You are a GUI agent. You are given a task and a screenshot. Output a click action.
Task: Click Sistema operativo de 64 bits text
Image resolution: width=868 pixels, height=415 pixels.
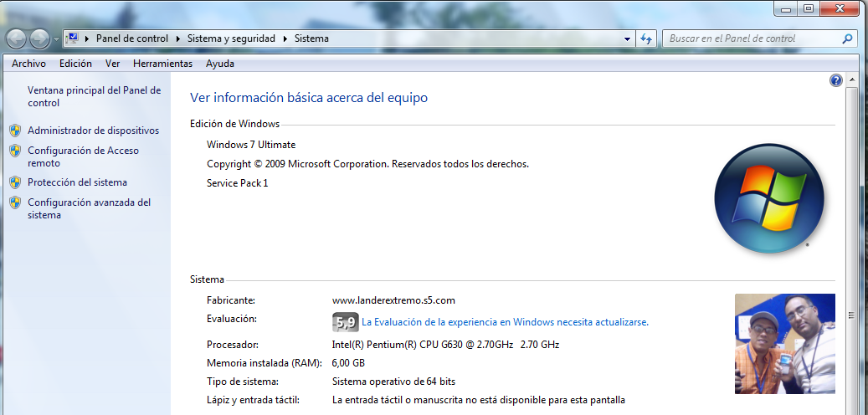[x=393, y=382]
